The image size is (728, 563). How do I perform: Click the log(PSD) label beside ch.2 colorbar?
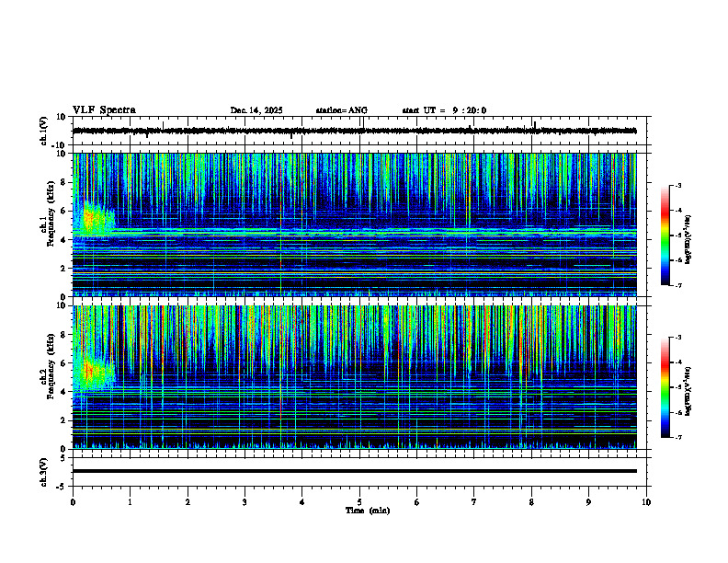pyautogui.click(x=688, y=391)
